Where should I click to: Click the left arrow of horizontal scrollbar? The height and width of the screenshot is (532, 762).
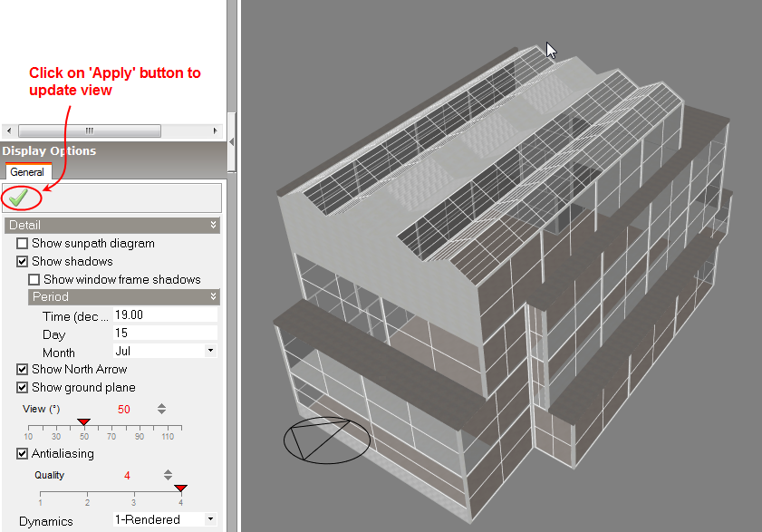tap(10, 131)
